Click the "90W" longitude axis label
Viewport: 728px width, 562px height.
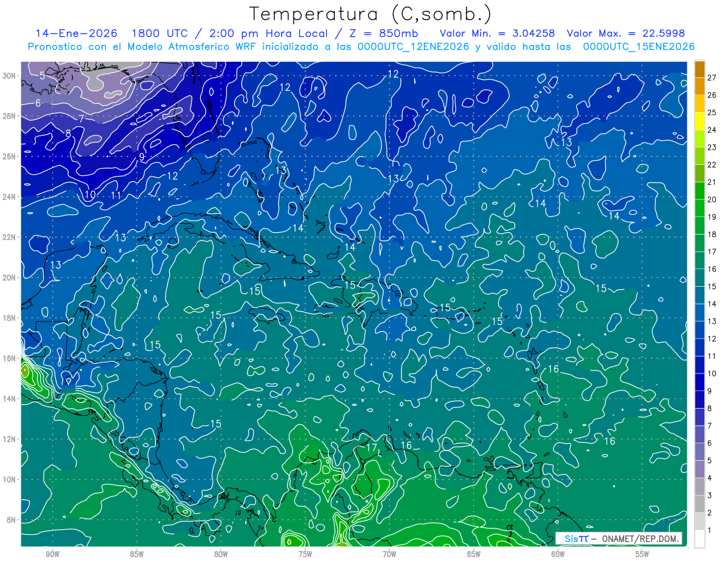point(53,554)
